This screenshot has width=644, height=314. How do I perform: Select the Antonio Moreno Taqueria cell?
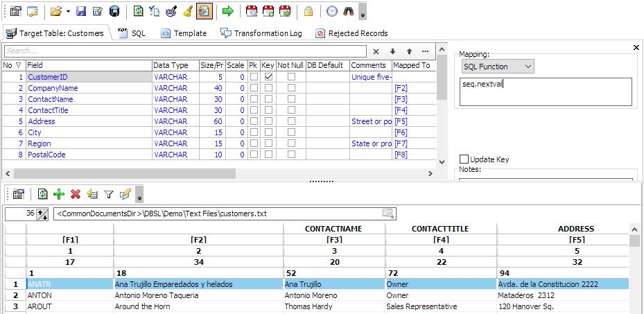198,295
